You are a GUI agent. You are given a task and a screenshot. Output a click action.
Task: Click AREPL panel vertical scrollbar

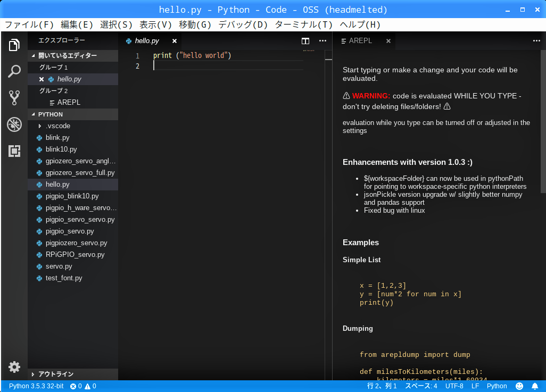point(543,121)
